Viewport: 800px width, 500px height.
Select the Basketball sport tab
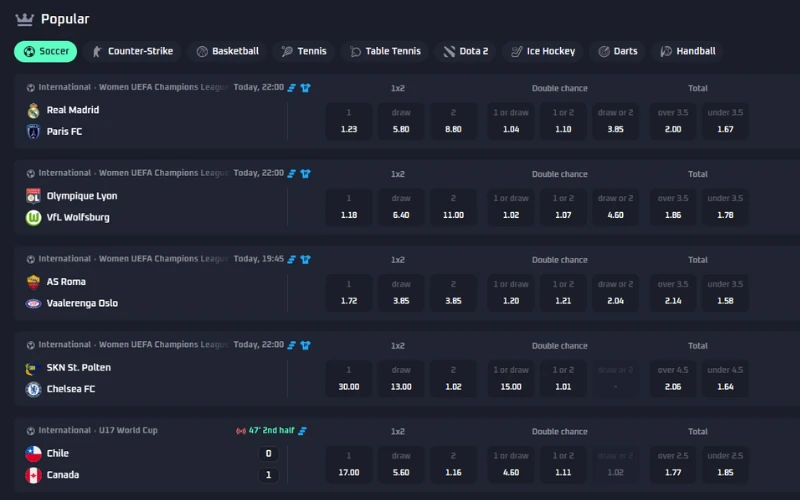click(227, 51)
